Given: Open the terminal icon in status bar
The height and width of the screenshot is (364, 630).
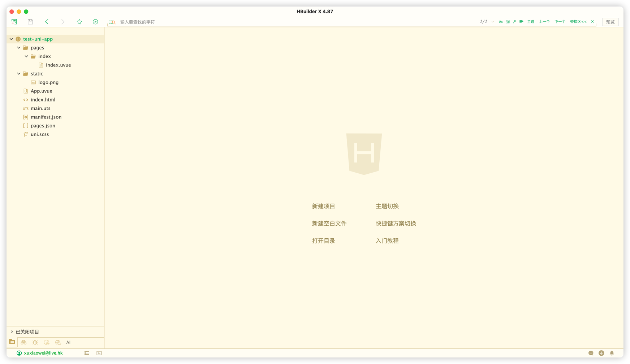Looking at the screenshot, I should (x=99, y=353).
